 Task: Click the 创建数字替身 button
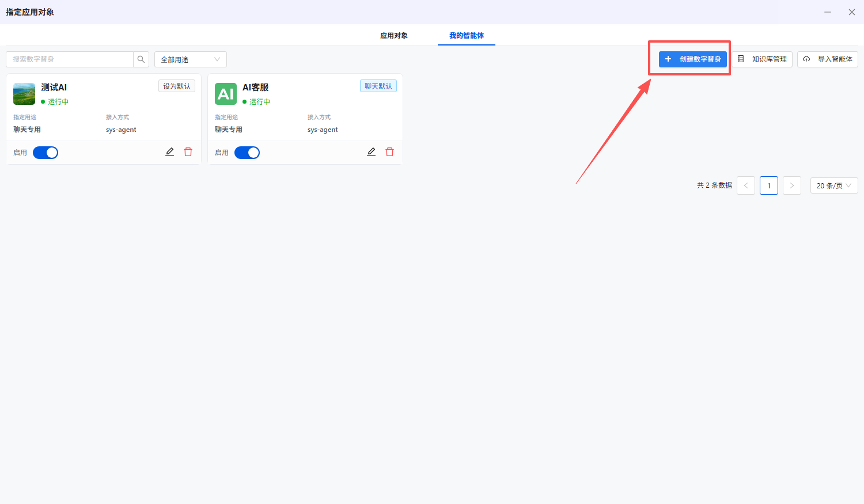tap(693, 59)
